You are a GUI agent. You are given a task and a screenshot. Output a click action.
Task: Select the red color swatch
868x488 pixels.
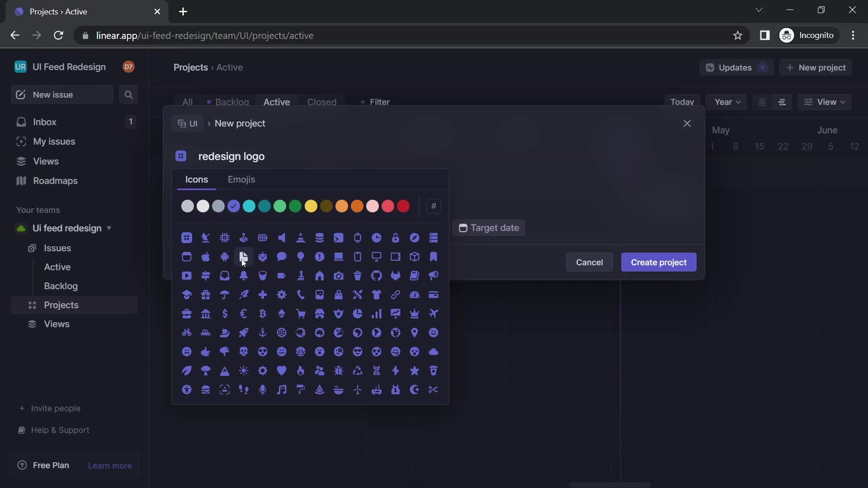[x=404, y=206]
